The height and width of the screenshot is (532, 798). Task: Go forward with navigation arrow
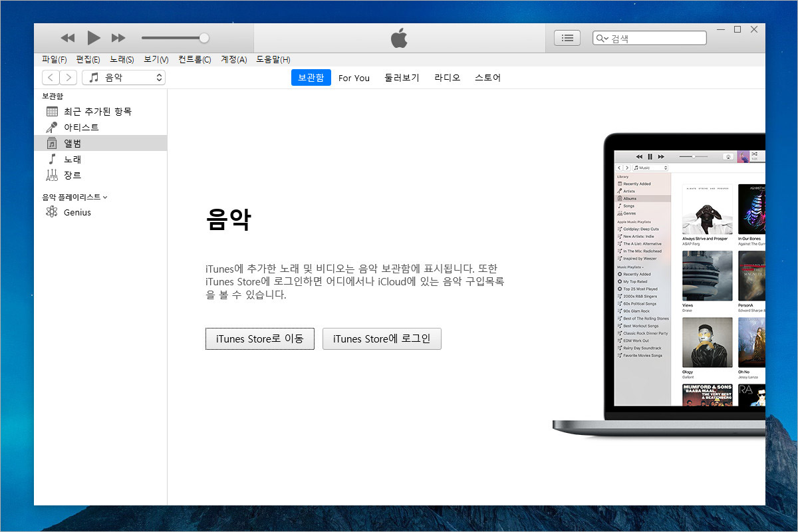click(x=68, y=78)
